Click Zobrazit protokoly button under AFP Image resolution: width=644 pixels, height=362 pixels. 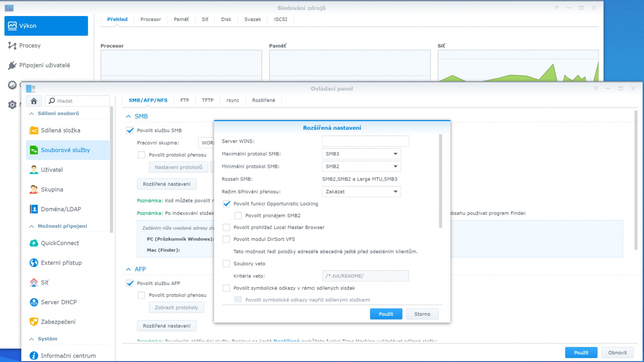176,307
